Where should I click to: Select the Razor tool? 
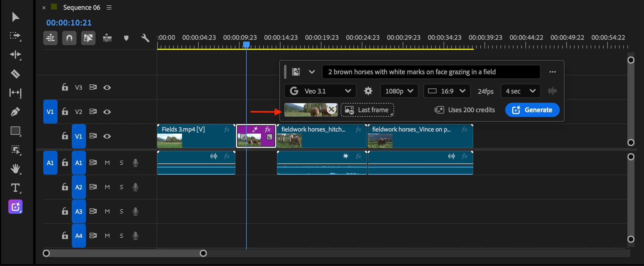click(15, 74)
